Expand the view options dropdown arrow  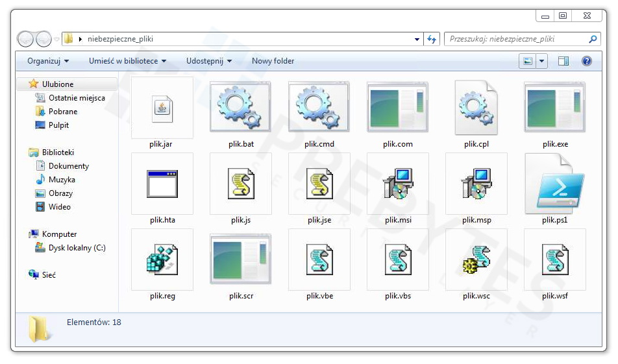(541, 61)
